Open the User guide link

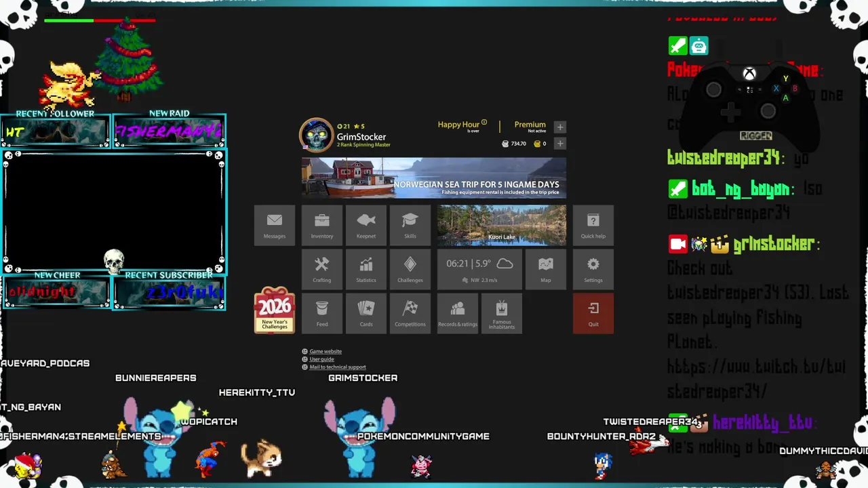tap(321, 359)
